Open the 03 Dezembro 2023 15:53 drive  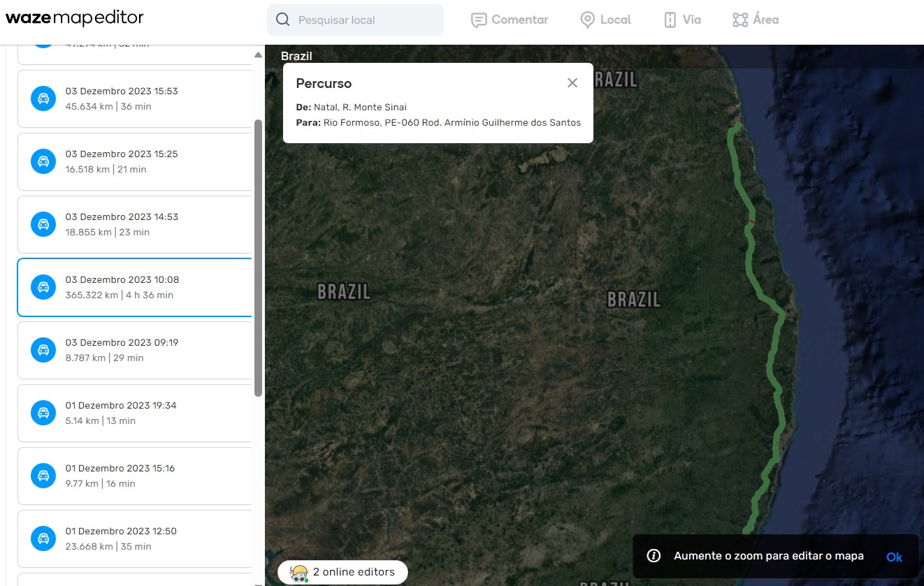134,98
